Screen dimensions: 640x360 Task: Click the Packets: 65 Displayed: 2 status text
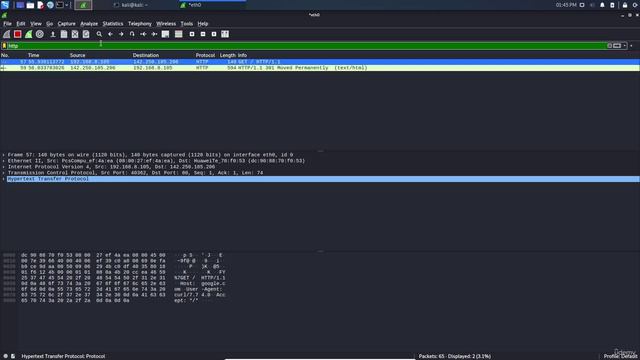pos(455,356)
